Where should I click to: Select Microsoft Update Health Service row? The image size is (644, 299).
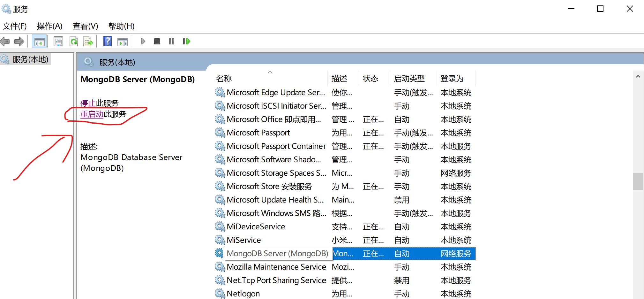tap(345, 200)
